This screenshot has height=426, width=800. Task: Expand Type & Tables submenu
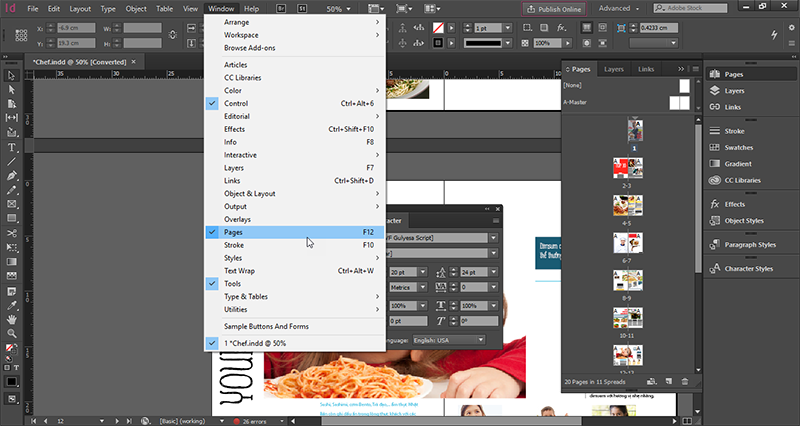[x=294, y=296]
